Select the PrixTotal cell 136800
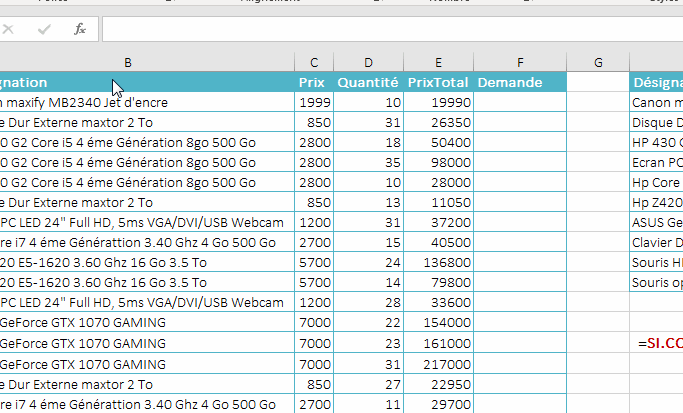The width and height of the screenshot is (683, 413). click(438, 263)
